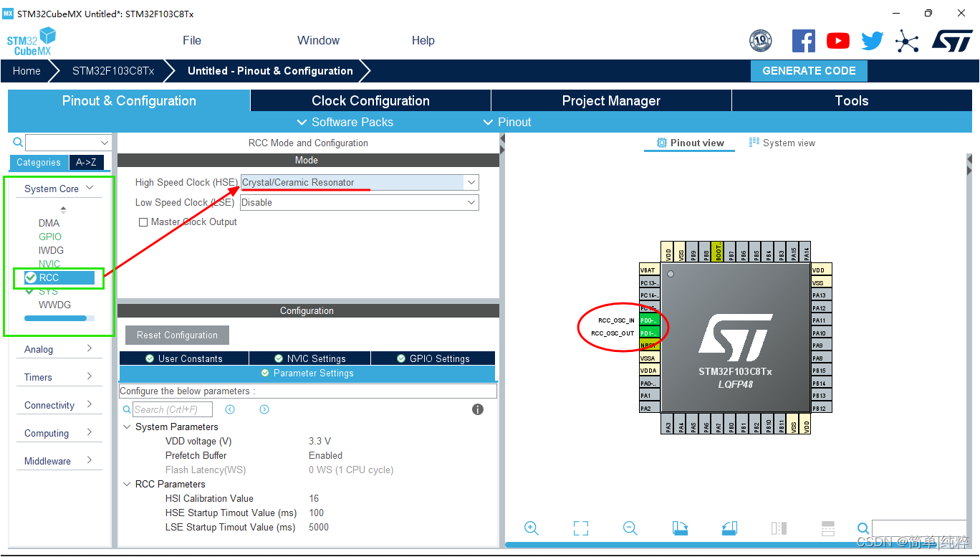Image resolution: width=980 pixels, height=557 pixels.
Task: Rotate chip counterclockwise icon
Action: click(x=729, y=528)
